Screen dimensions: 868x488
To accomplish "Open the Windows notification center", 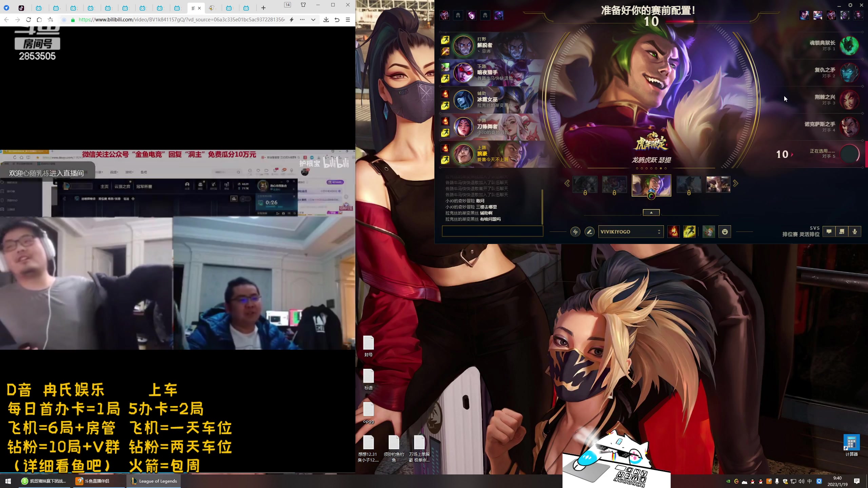I will (857, 481).
